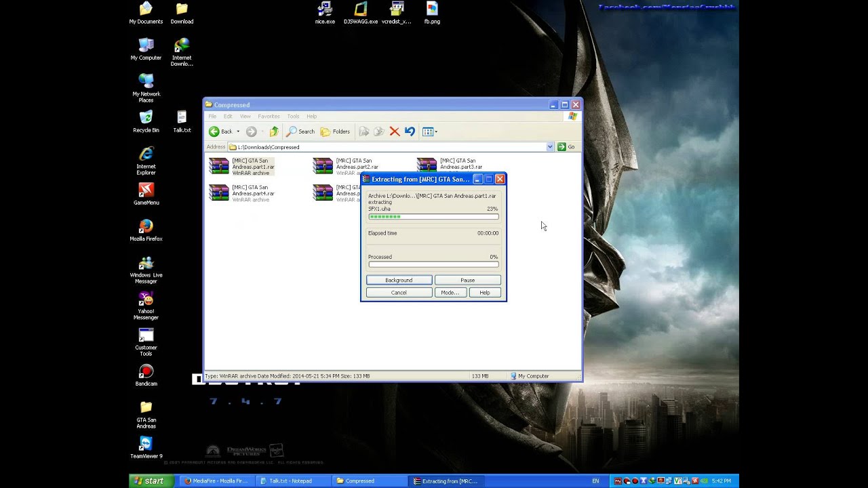This screenshot has height=488, width=868.
Task: Click the EN language indicator in taskbar
Action: tap(595, 481)
